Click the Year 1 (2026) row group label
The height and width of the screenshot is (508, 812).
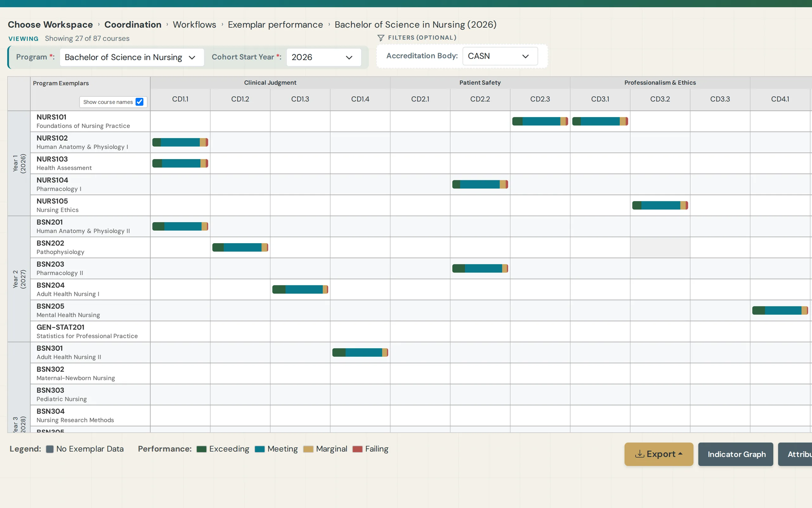coord(19,163)
